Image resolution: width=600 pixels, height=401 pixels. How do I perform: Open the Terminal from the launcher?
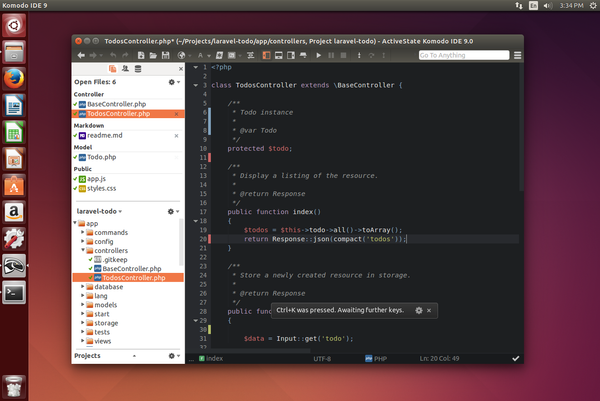(x=14, y=292)
